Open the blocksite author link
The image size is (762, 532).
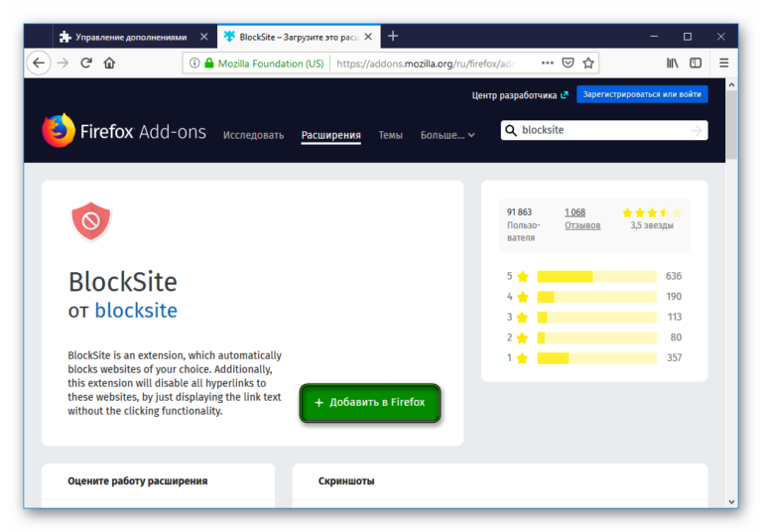136,311
